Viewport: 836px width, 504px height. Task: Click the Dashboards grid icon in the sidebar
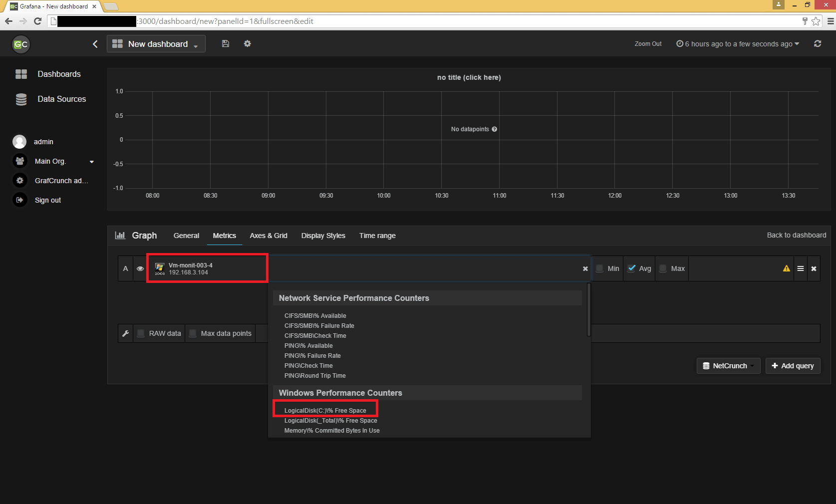tap(21, 74)
